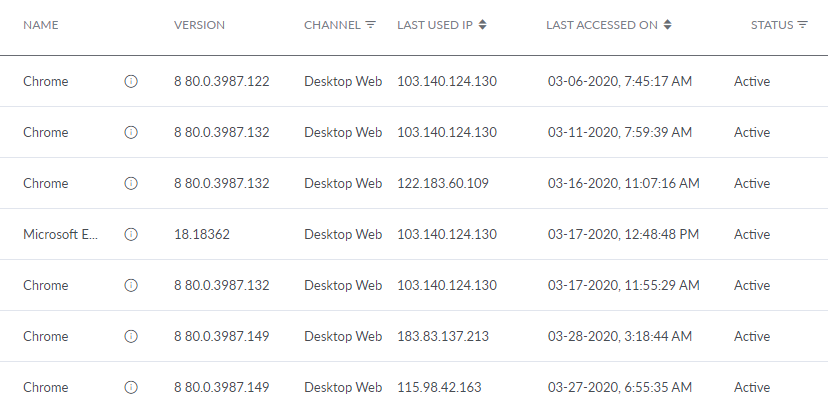828x405 pixels.
Task: Click info icon in 115.98.42.163 row
Action: [x=131, y=387]
